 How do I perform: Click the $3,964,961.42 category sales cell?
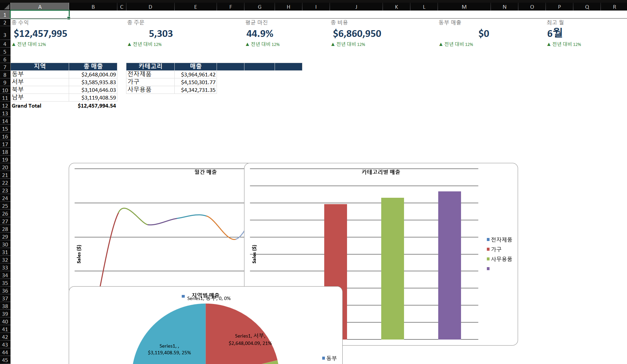coord(196,74)
